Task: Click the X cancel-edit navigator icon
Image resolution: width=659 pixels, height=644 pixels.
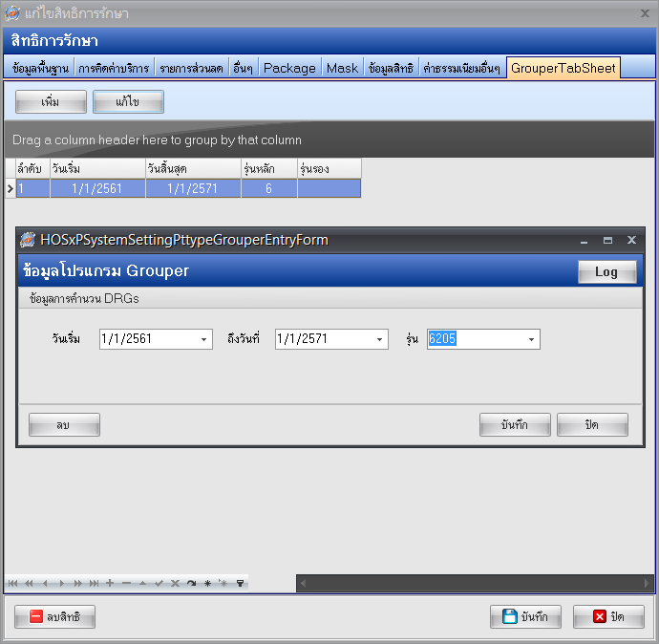Action: click(175, 583)
